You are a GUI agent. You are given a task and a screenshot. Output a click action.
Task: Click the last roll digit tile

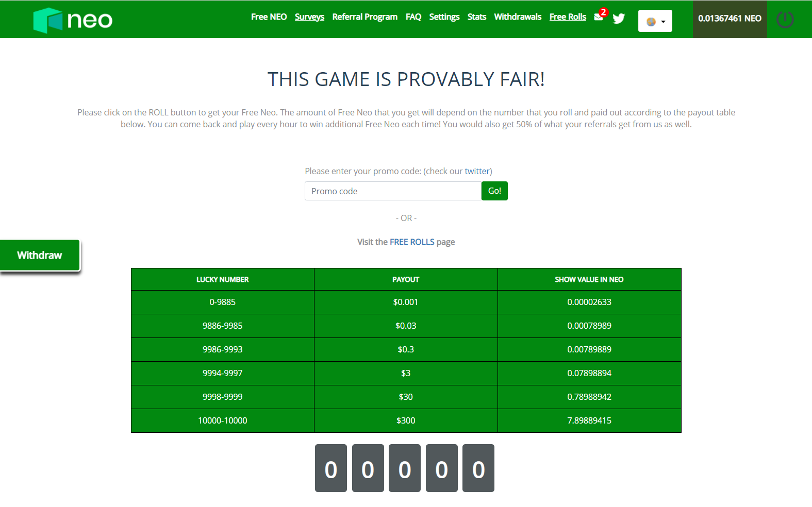coord(478,468)
